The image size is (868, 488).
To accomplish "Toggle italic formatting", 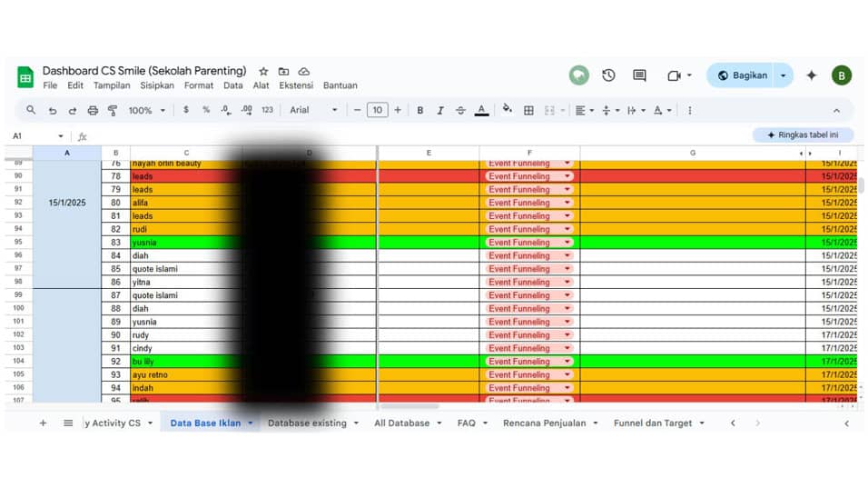I will pos(440,110).
